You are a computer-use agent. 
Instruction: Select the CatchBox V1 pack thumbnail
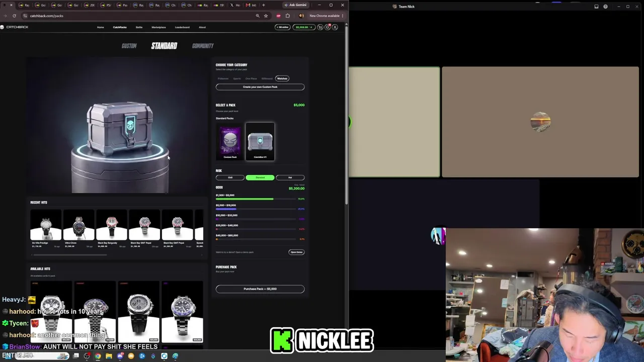click(260, 141)
